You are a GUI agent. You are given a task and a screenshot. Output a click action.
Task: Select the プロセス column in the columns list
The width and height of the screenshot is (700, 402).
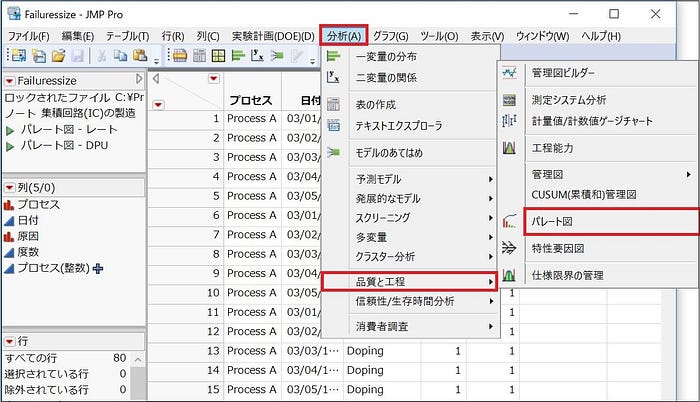[38, 205]
